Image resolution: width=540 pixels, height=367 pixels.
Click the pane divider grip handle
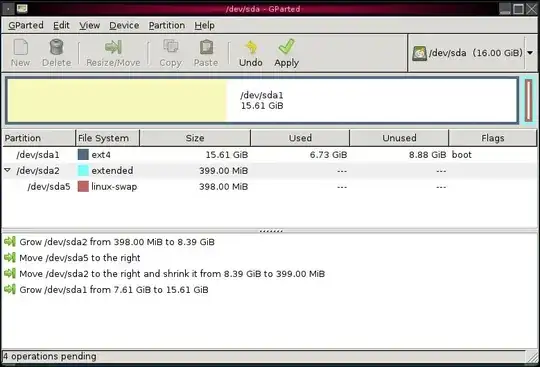(x=271, y=231)
